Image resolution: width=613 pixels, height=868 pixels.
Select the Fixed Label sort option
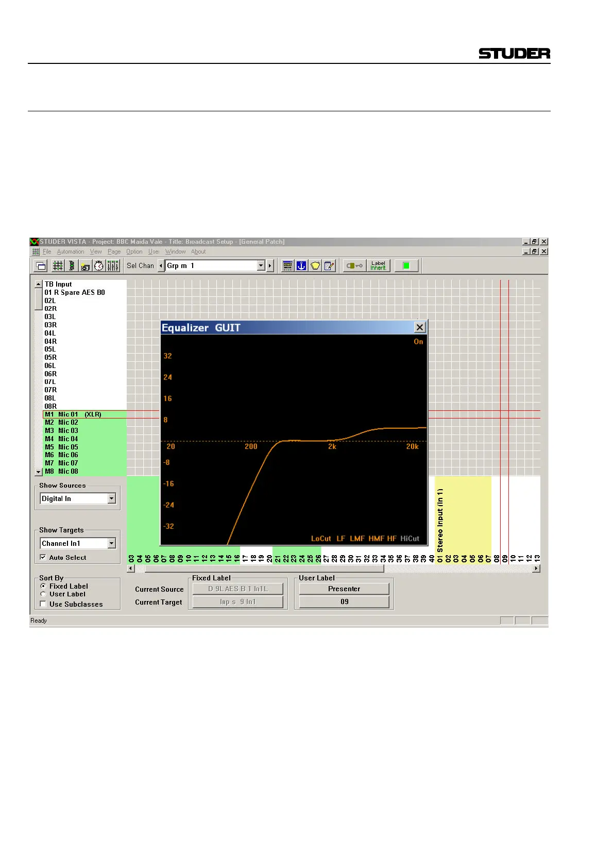[43, 586]
